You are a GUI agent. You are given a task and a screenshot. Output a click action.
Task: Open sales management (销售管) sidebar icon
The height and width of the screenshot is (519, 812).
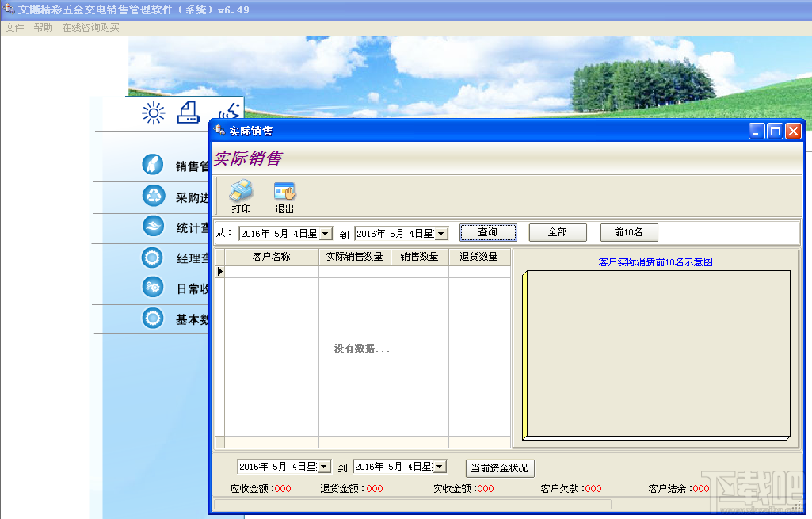pos(153,165)
